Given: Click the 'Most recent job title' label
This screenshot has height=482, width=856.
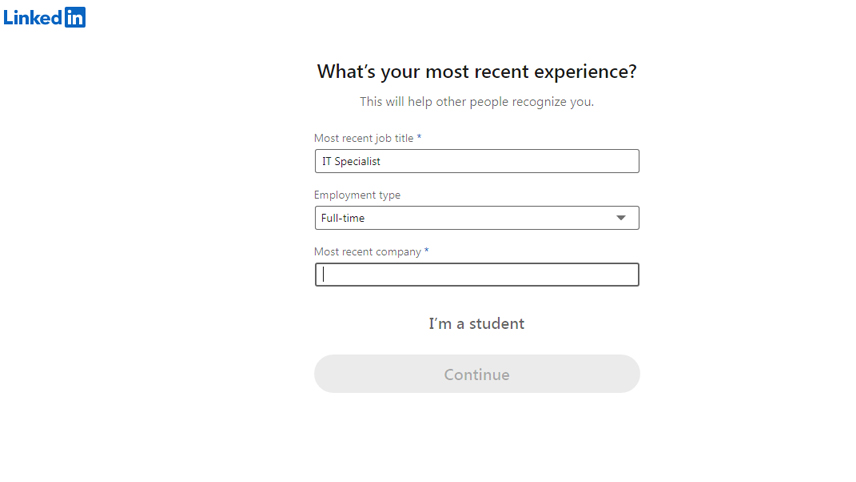Looking at the screenshot, I should (x=364, y=138).
